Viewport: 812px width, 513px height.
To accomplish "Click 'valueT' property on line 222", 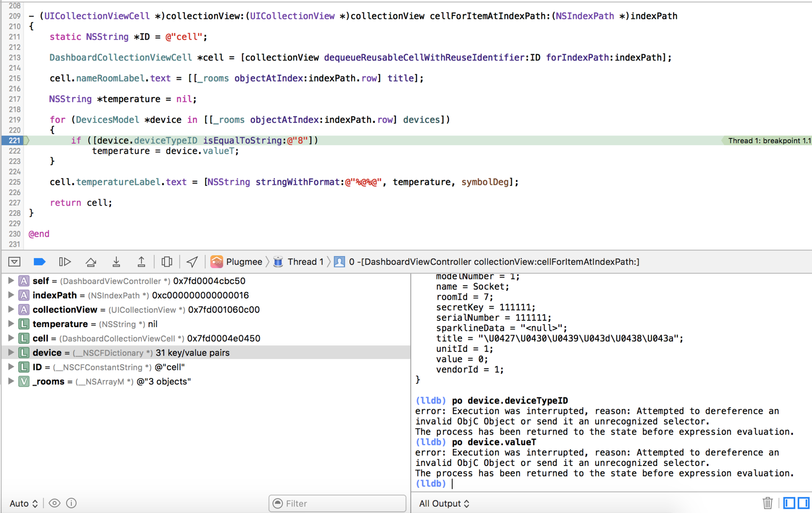I will point(218,151).
